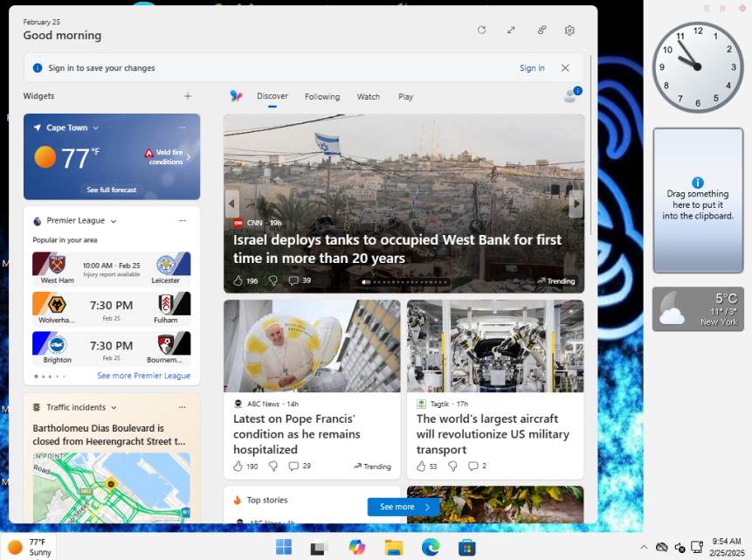Expand widgets board to full view
The width and height of the screenshot is (752, 560).
[x=511, y=31]
